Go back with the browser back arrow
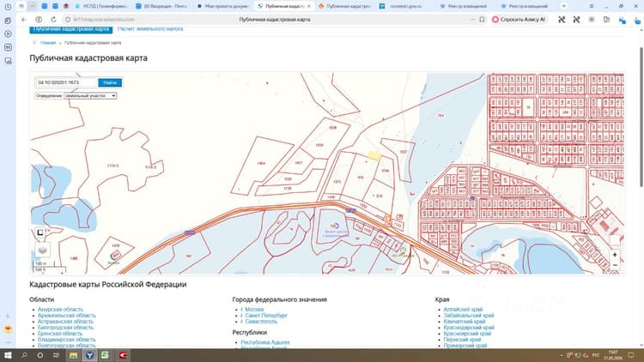The image size is (644, 362). pos(24,19)
